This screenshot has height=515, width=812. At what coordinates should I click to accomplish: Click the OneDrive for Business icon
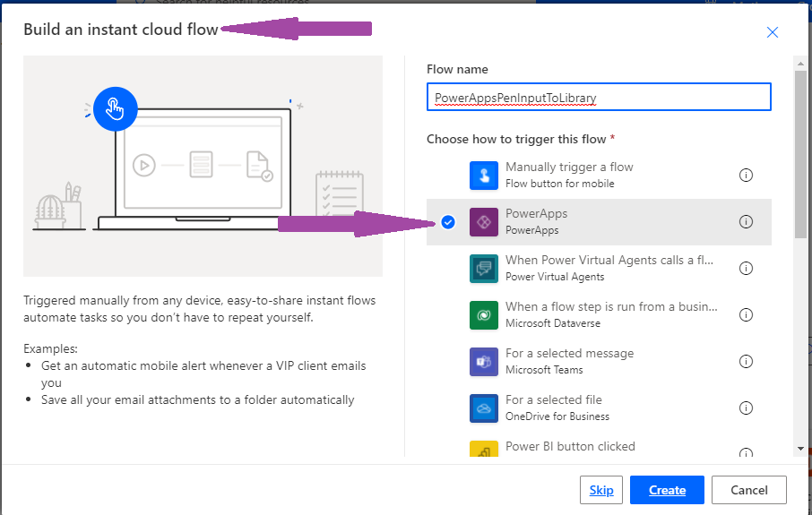tap(484, 408)
